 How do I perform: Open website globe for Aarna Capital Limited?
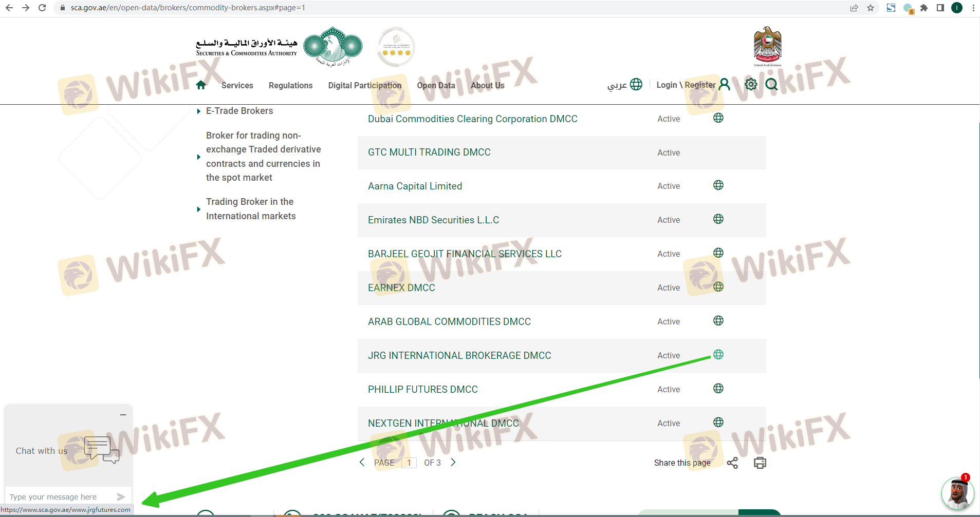pos(718,185)
